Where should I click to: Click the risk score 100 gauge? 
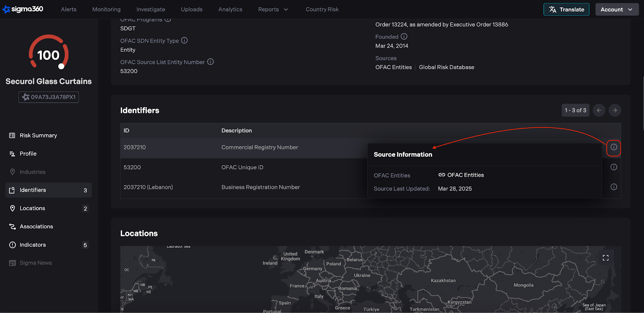click(48, 54)
